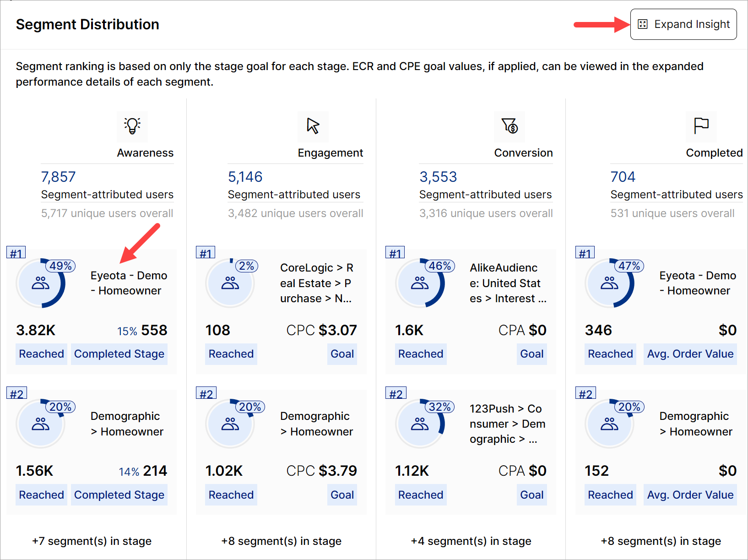This screenshot has width=748, height=560.
Task: Show +4 segment(s) in Conversion stage
Action: click(x=471, y=541)
